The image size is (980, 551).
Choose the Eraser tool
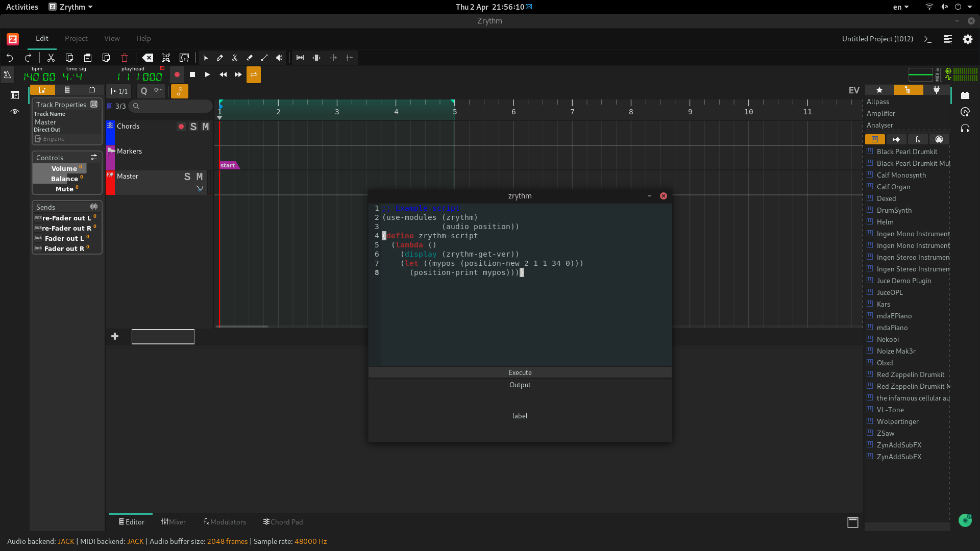pyautogui.click(x=250, y=58)
